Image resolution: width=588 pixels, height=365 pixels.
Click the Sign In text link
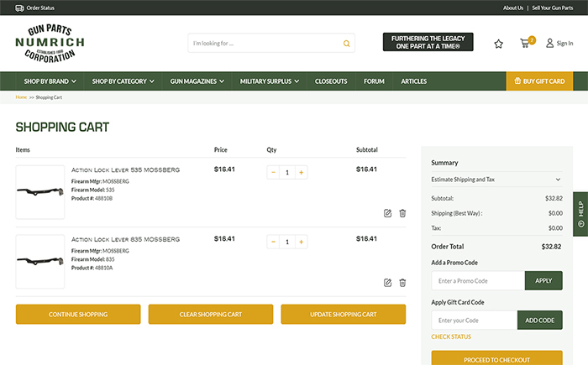coord(564,44)
